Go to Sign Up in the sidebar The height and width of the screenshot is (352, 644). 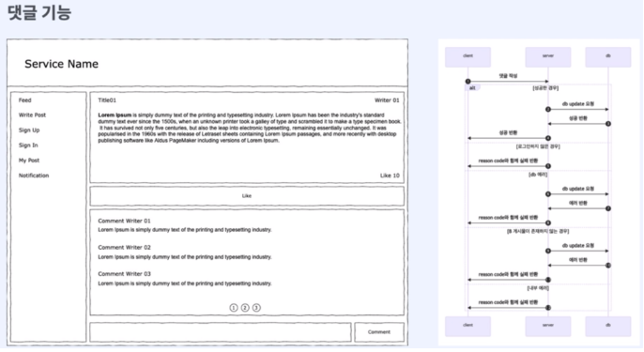29,130
